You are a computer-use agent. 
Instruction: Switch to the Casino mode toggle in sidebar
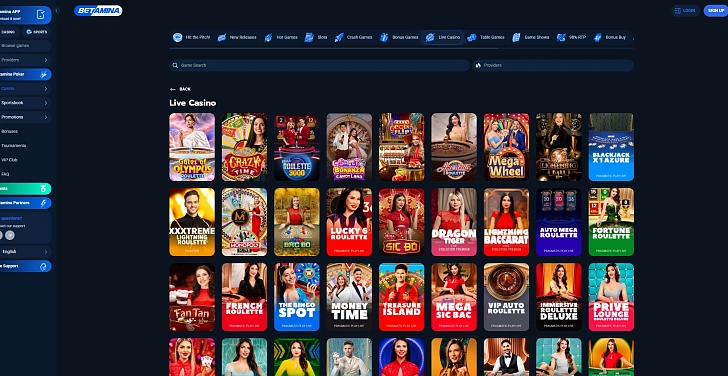click(x=8, y=32)
